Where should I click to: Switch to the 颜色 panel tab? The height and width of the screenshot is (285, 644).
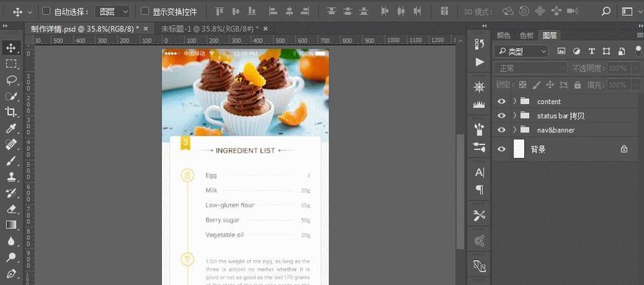click(504, 36)
